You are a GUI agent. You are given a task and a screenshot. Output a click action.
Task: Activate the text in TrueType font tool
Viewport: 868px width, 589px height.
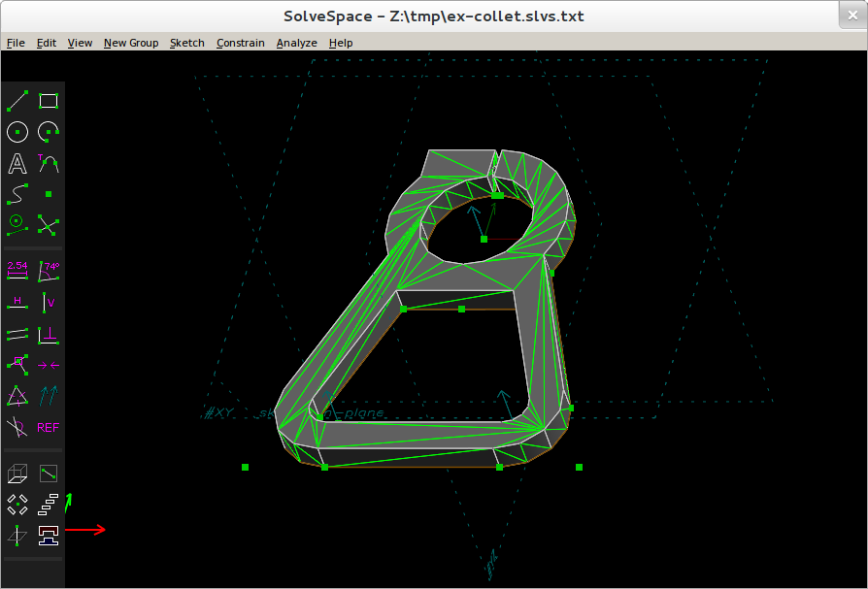(17, 164)
